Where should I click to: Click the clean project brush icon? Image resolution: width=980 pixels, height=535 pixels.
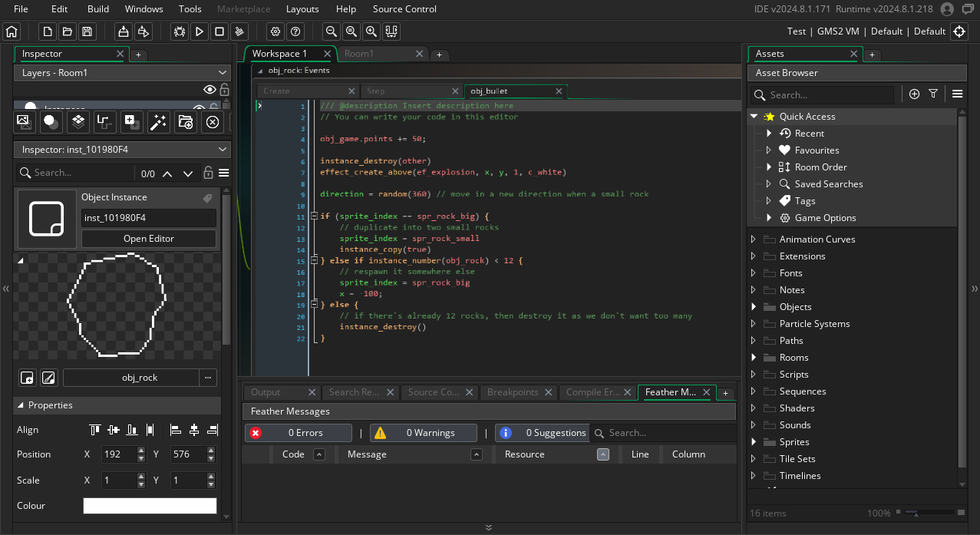pyautogui.click(x=239, y=31)
